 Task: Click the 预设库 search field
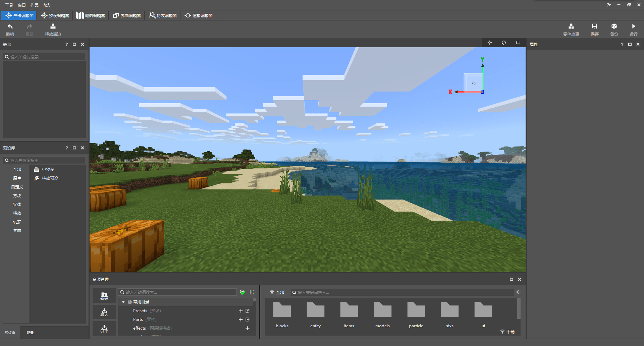pos(44,161)
